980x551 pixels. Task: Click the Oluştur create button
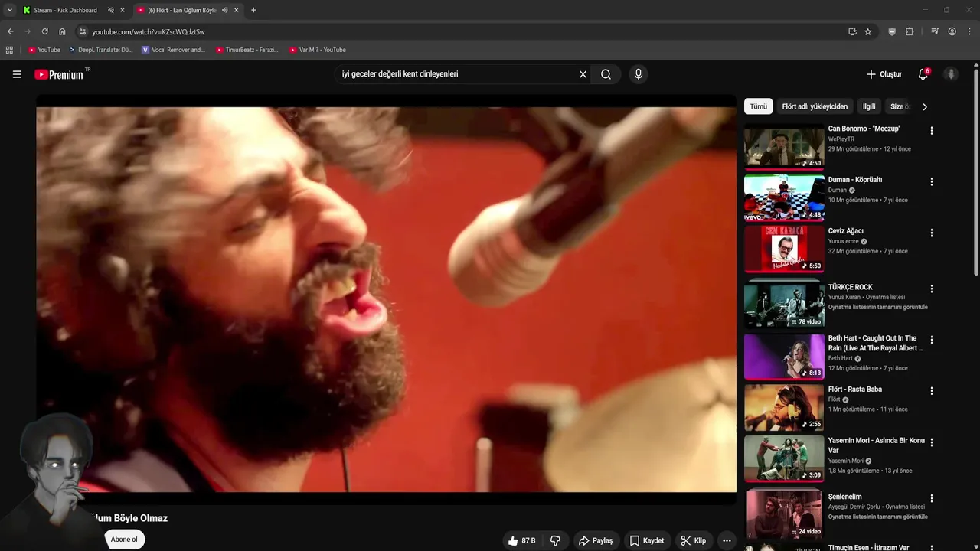tap(884, 74)
